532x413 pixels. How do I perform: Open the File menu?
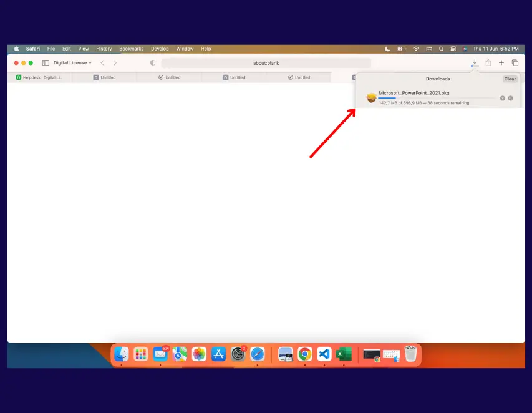51,49
